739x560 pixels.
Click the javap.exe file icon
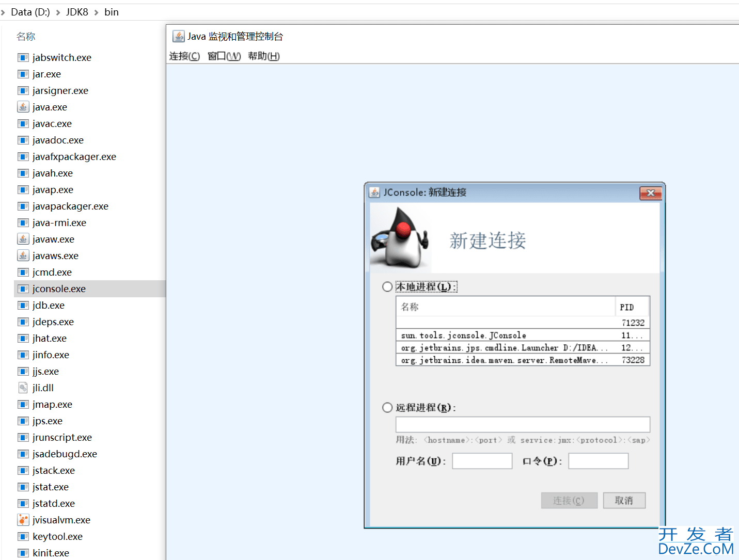(23, 190)
